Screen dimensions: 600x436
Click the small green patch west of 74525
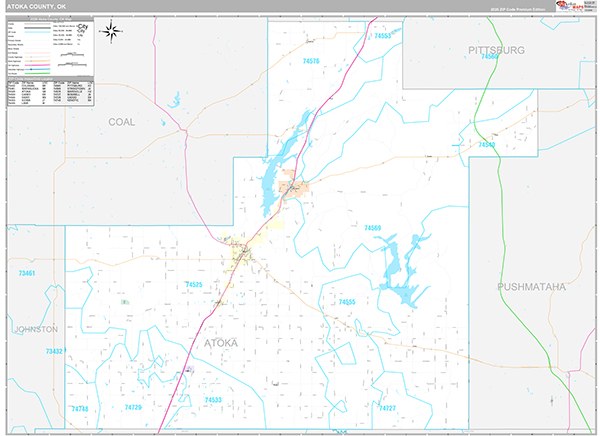(x=124, y=302)
